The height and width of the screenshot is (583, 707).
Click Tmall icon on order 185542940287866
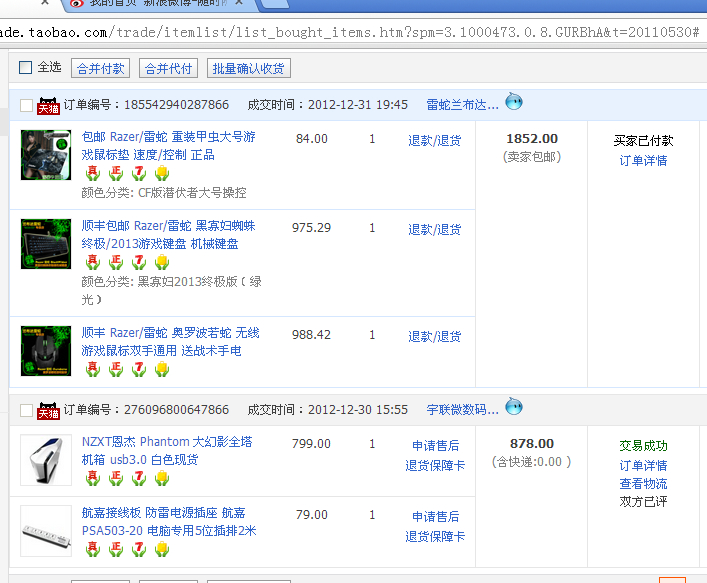click(48, 106)
